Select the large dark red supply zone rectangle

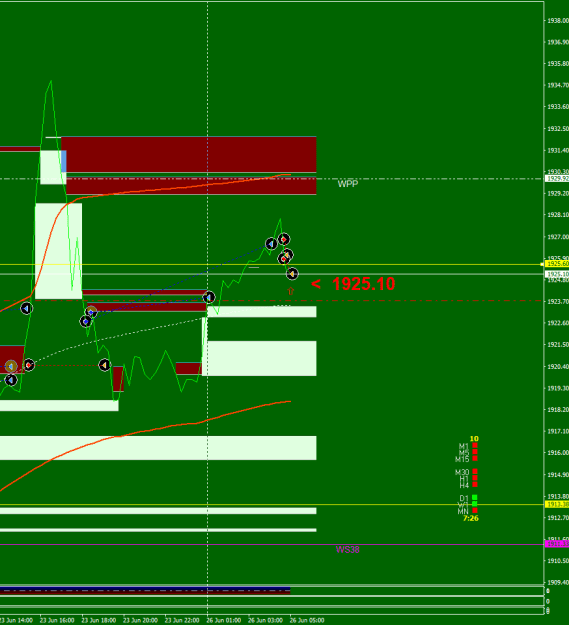pyautogui.click(x=189, y=155)
